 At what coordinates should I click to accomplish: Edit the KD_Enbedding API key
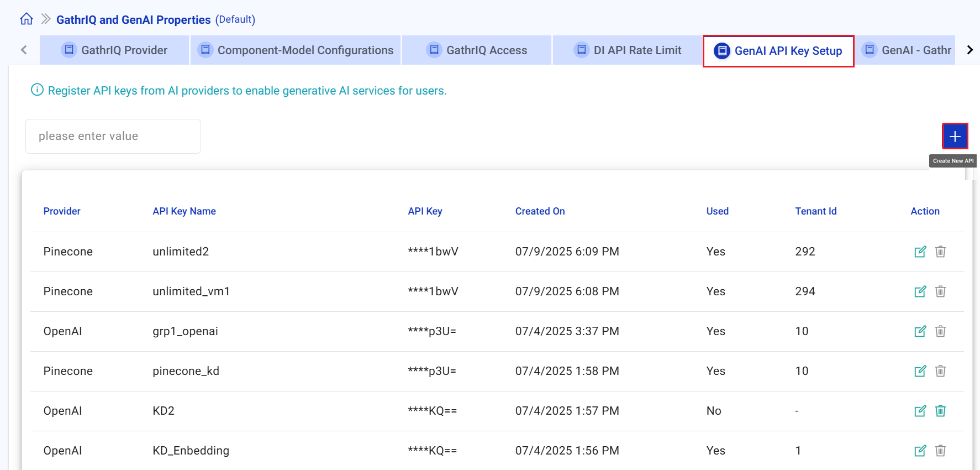pos(920,451)
